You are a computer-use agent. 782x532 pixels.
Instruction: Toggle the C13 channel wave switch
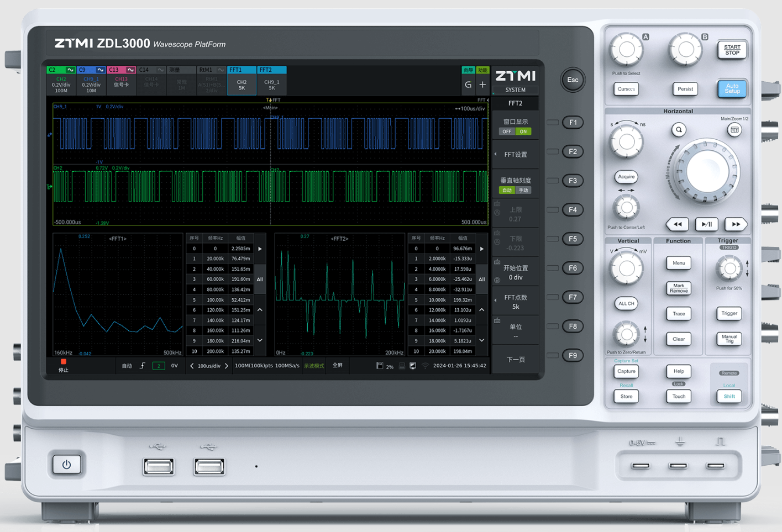coord(130,70)
